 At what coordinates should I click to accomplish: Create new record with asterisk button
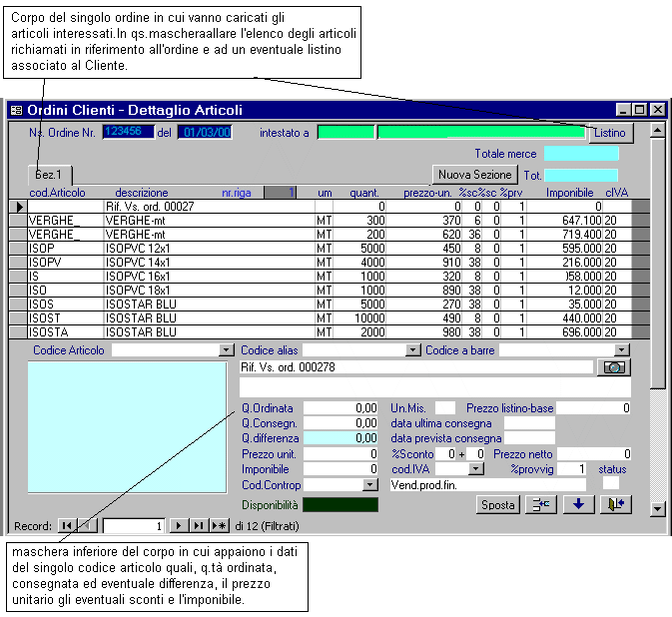click(219, 525)
